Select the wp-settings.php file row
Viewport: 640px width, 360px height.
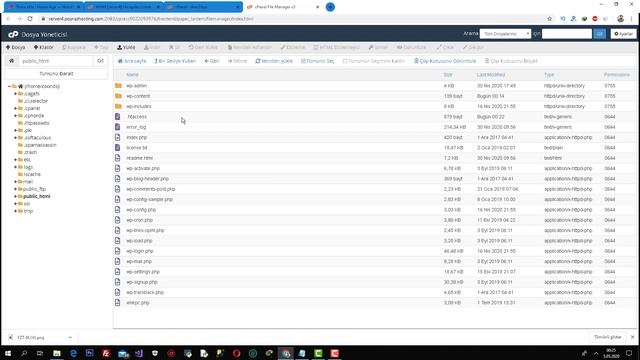374,272
